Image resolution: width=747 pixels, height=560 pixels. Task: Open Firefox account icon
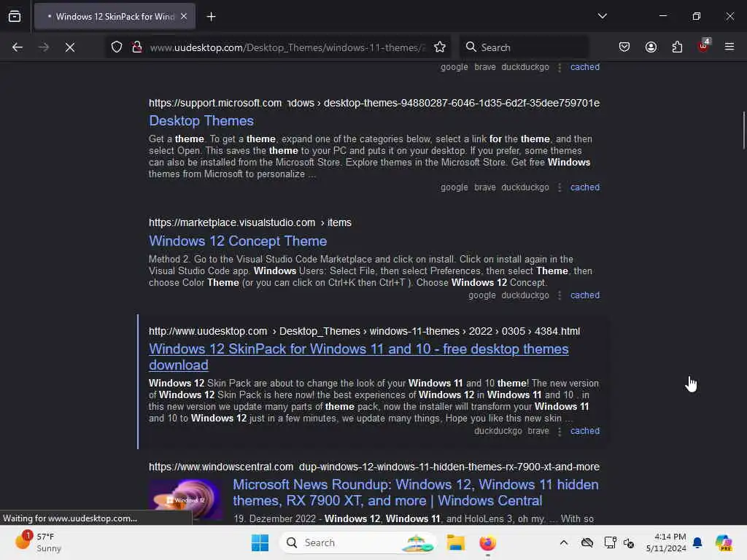(x=651, y=47)
